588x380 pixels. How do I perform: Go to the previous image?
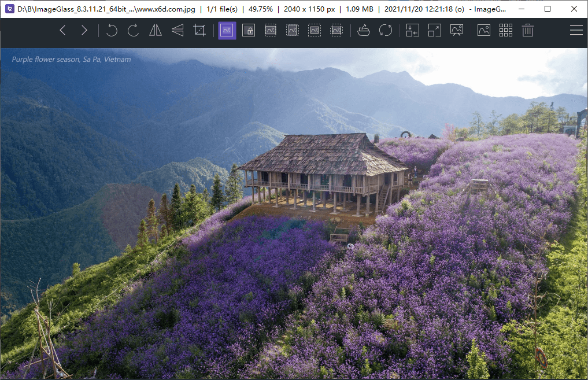click(62, 30)
